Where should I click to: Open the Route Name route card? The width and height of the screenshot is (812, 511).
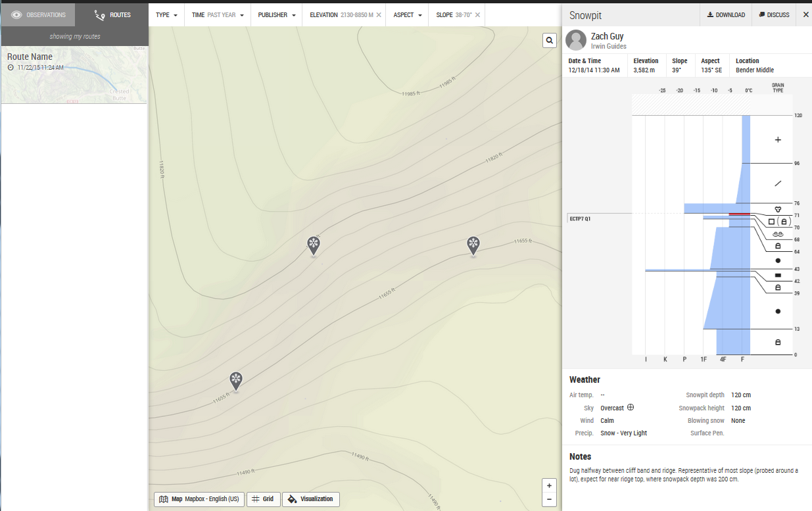click(x=74, y=75)
